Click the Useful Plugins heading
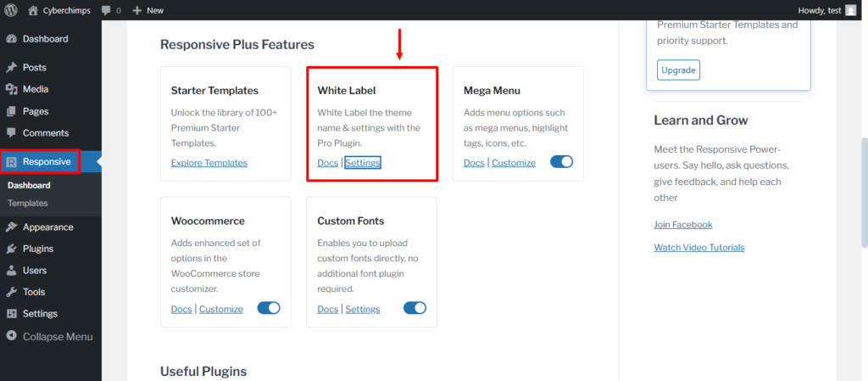 click(203, 371)
